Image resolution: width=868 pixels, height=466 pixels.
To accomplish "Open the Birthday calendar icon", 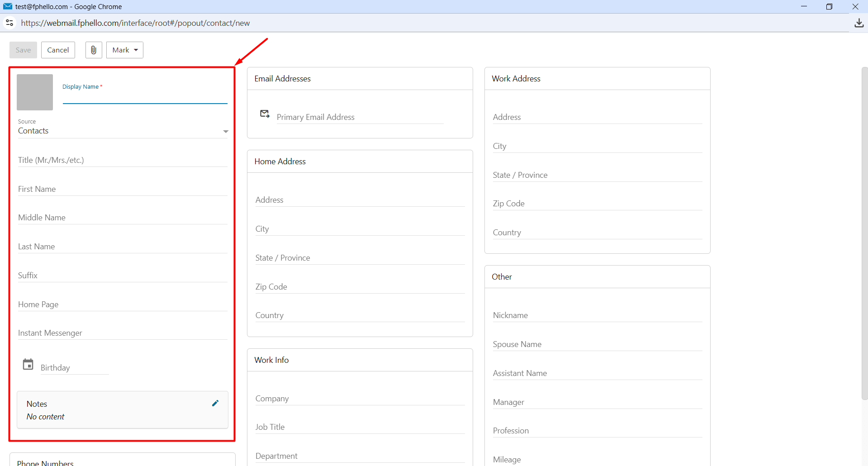I will pyautogui.click(x=28, y=364).
